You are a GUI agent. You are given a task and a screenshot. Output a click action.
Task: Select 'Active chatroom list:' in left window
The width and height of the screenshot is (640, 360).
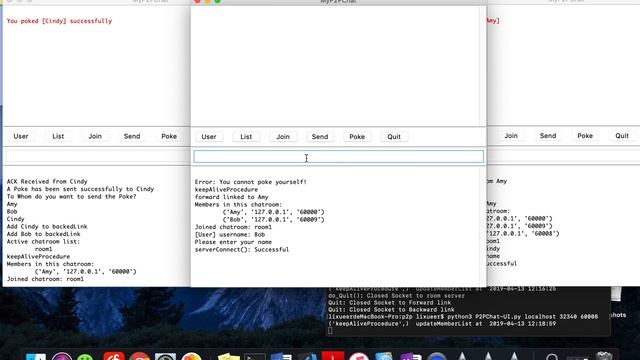click(x=43, y=242)
